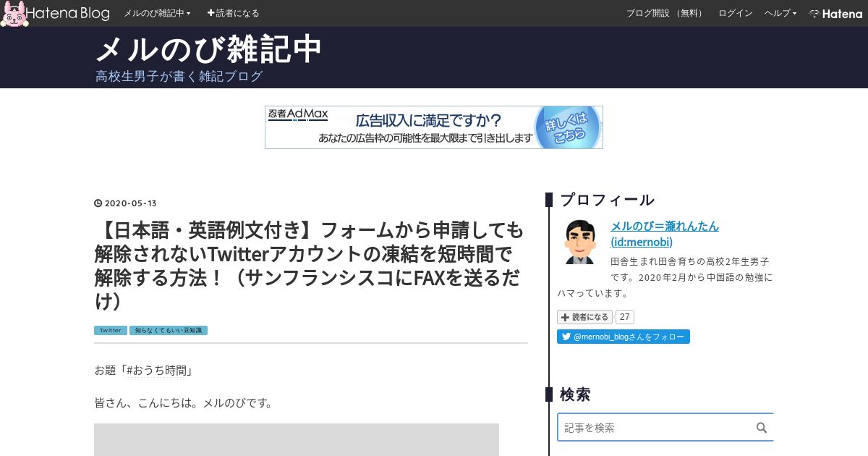868x456 pixels.
Task: Click the clock icon beside the date
Action: pos(98,203)
